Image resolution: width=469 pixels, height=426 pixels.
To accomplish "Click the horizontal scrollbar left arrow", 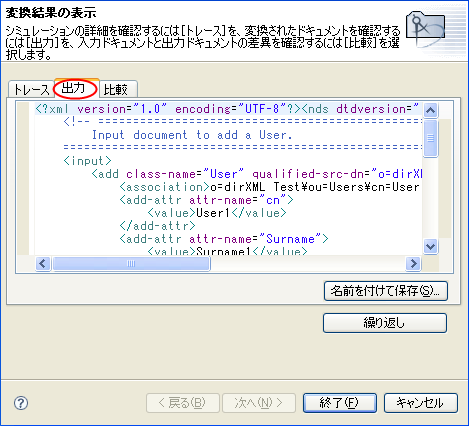I will (43, 264).
